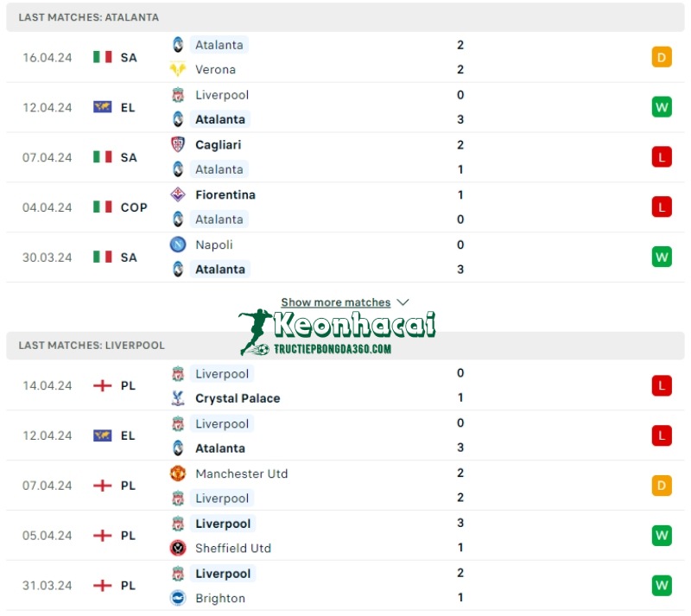Select the Fiorentina club logo

[179, 194]
